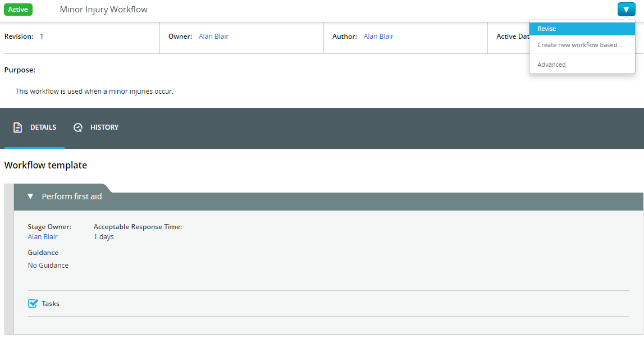Click the green Active status badge
The height and width of the screenshot is (338, 644).
[18, 10]
